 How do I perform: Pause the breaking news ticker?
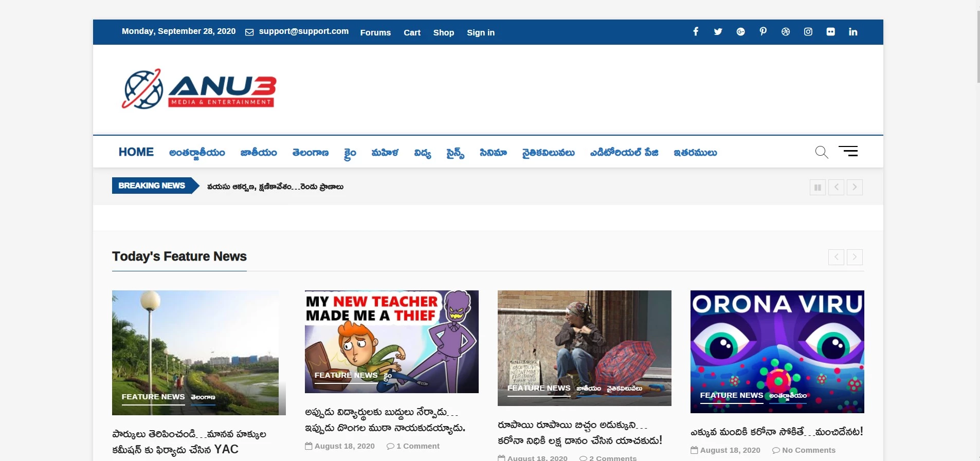point(818,187)
